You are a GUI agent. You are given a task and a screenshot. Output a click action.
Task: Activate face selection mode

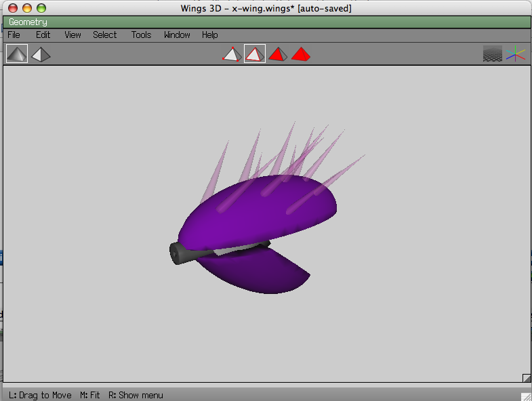click(x=277, y=54)
